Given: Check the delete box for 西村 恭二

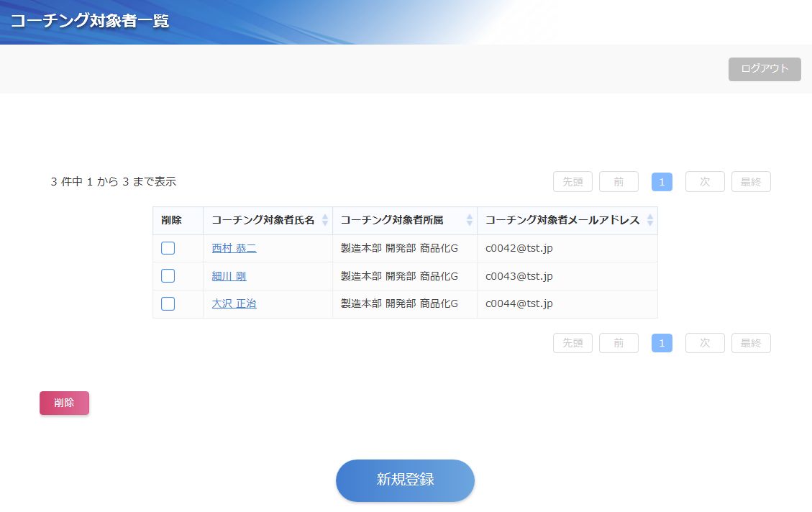Looking at the screenshot, I should coord(168,248).
